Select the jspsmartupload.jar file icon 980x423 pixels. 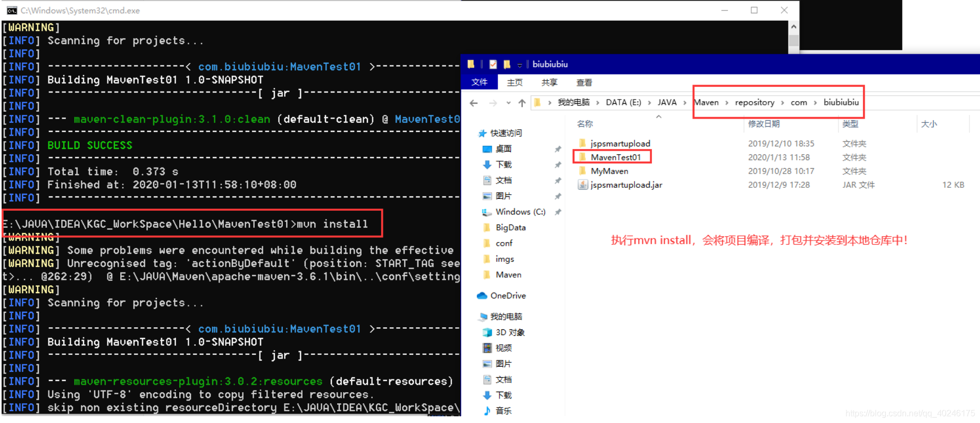[583, 185]
